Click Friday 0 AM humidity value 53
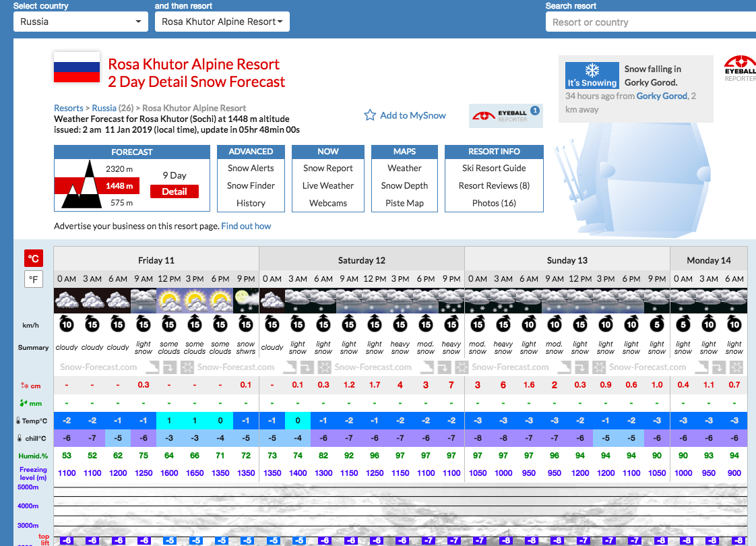The width and height of the screenshot is (756, 546). click(67, 455)
